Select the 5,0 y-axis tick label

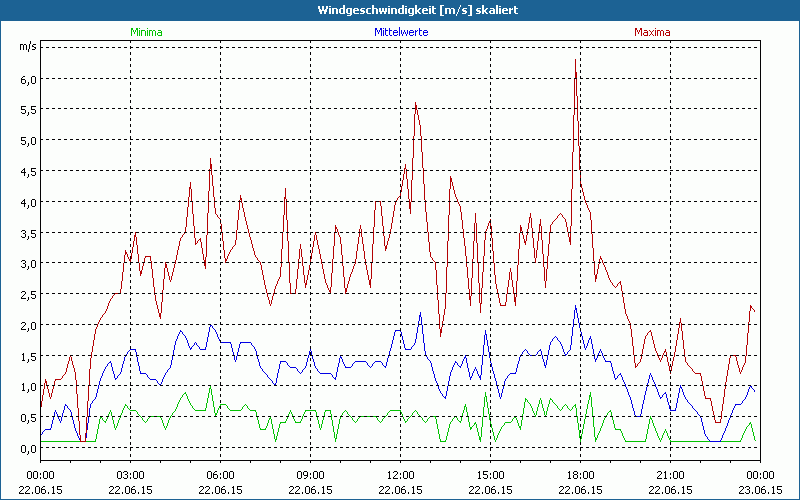click(x=28, y=141)
